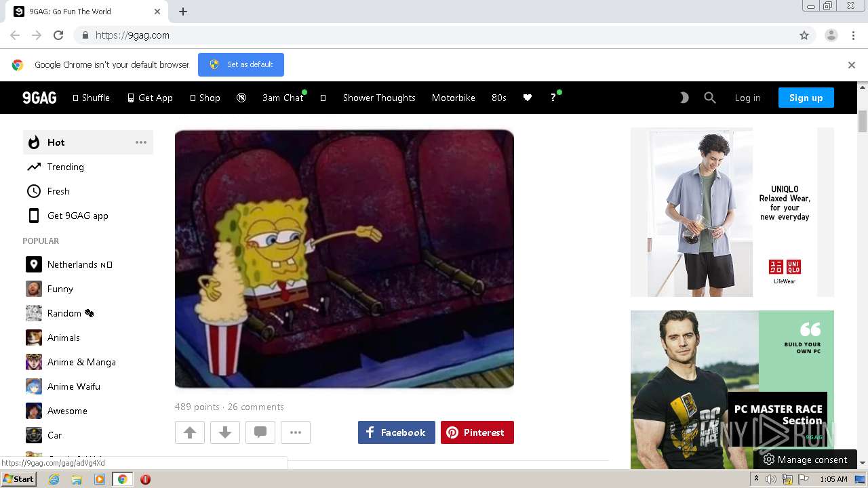Open File Explorer from the taskbar
The image size is (868, 488).
tap(77, 479)
